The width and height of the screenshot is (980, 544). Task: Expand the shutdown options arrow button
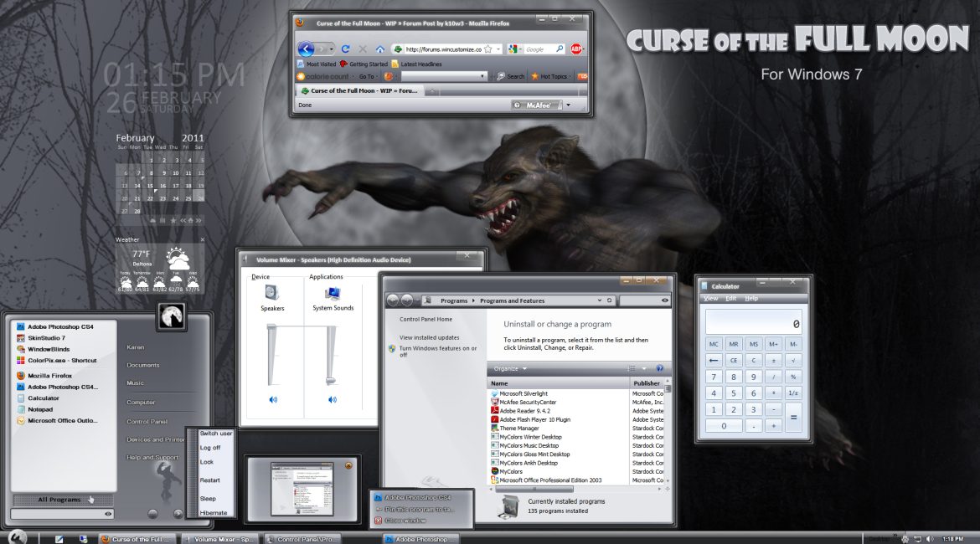pyautogui.click(x=178, y=513)
